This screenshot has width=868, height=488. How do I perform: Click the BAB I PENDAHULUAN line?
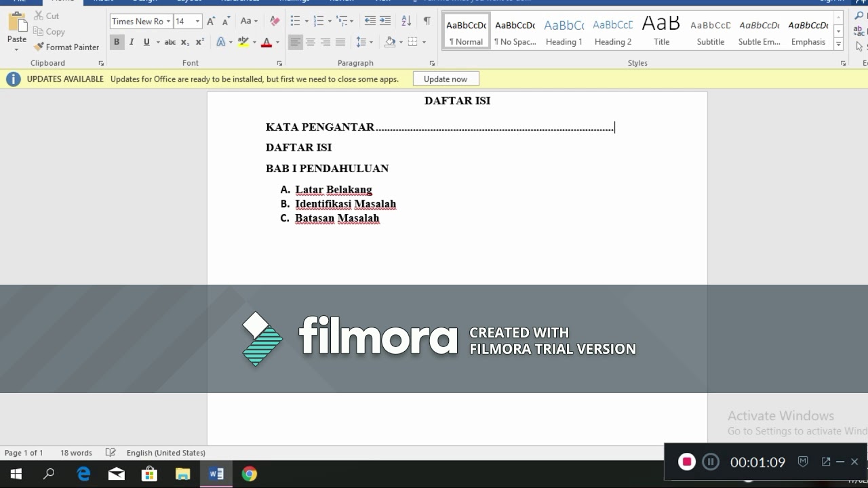327,168
